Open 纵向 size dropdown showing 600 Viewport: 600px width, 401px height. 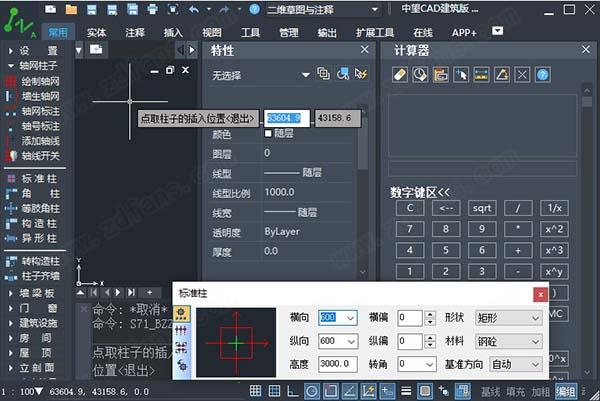(x=351, y=341)
